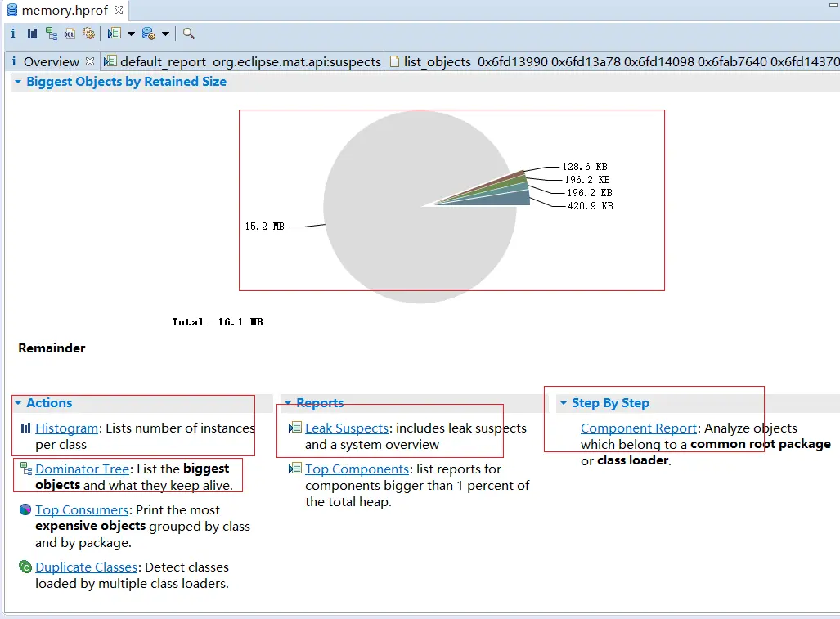The height and width of the screenshot is (619, 840).
Task: Click the first 196.2 KB pie label
Action: coord(587,179)
